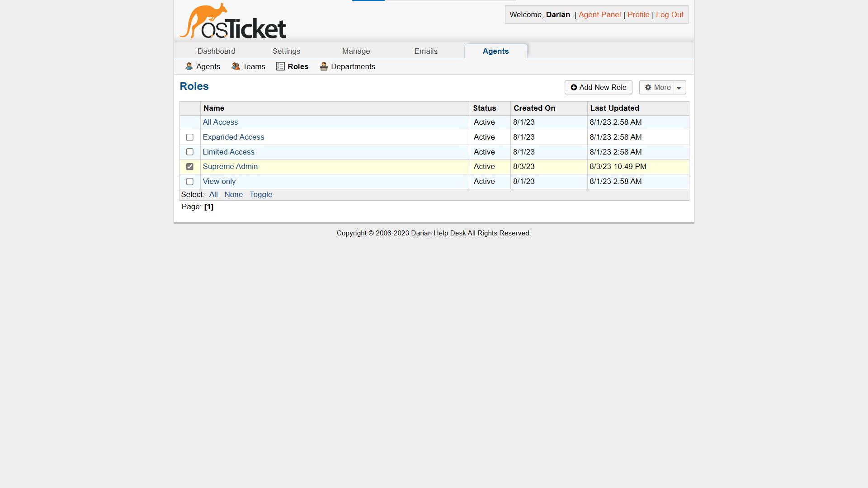
Task: Uncheck the Supreme Admin row checkbox
Action: coord(189,167)
